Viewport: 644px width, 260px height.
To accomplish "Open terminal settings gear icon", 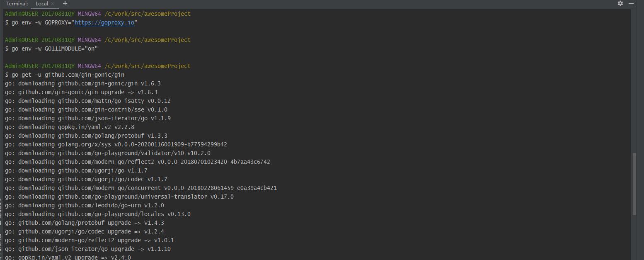I will [620, 3].
